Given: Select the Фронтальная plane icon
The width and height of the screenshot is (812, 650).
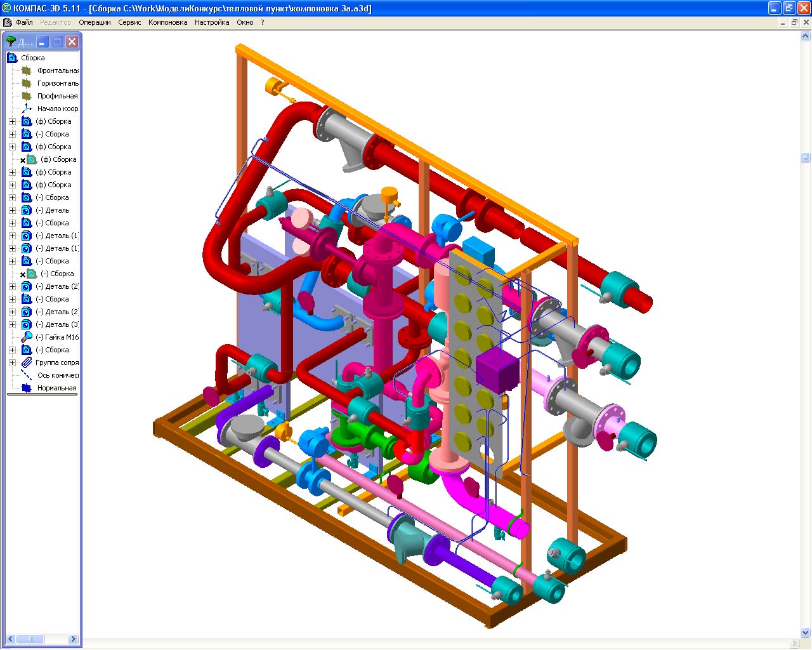Looking at the screenshot, I should (x=27, y=70).
